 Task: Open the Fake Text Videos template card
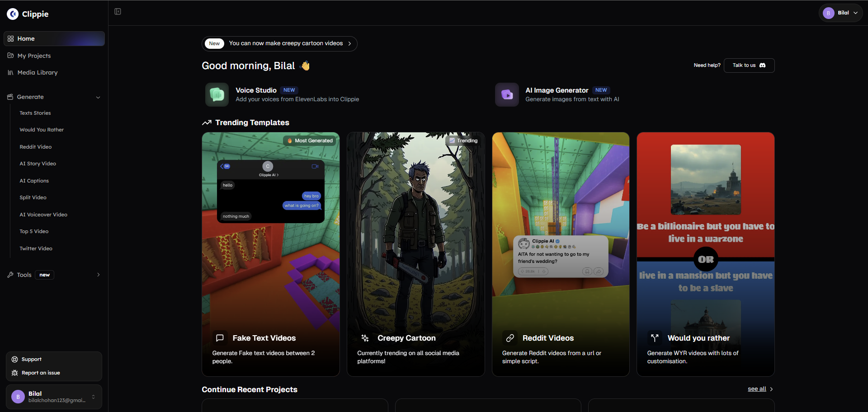tap(271, 254)
